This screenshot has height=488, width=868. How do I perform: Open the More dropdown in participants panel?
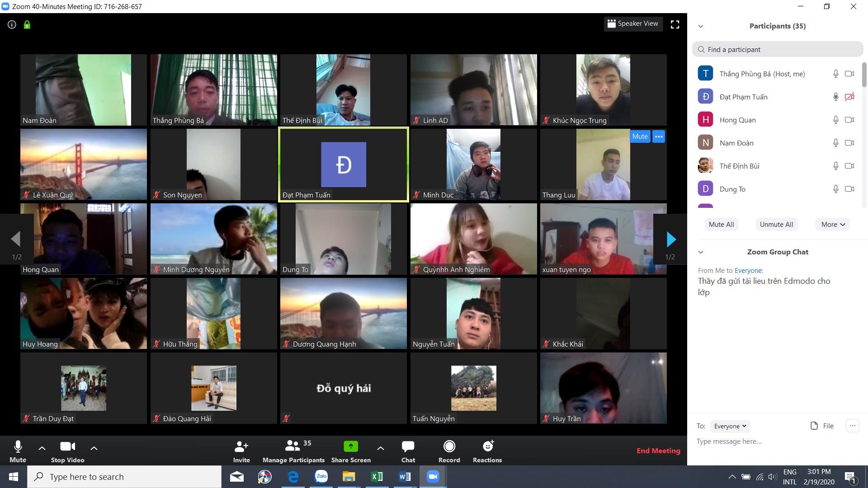tap(833, 225)
